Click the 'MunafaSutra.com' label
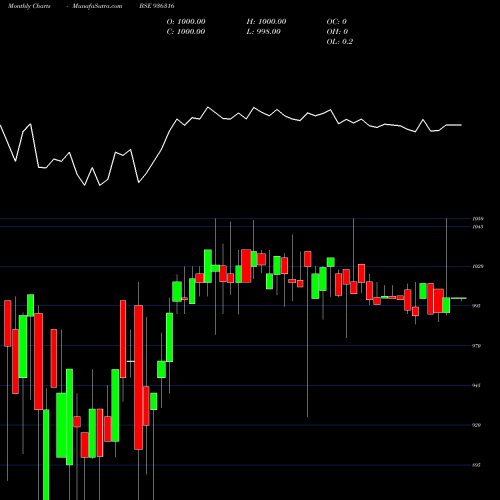The width and height of the screenshot is (500, 500). (97, 6)
